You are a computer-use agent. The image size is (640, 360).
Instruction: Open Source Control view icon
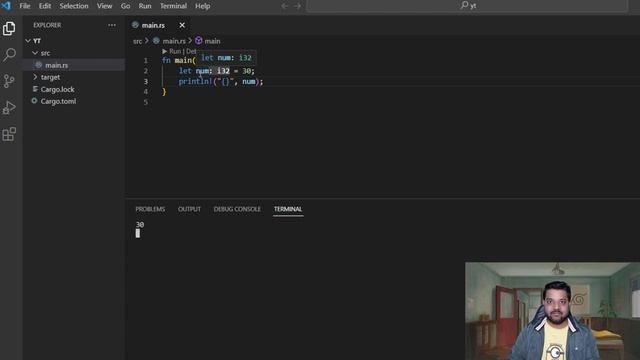(x=9, y=81)
